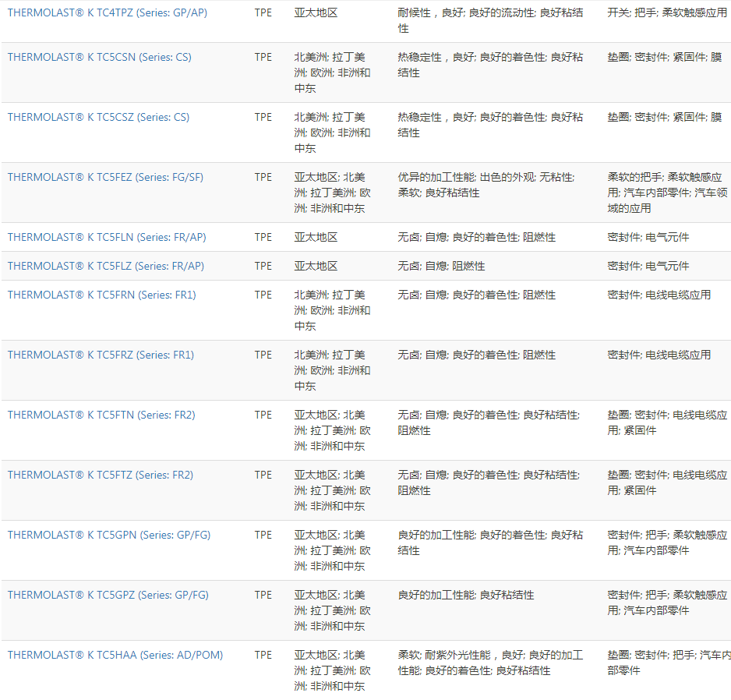Click 亚太地区 region in TC5FLN row
The height and width of the screenshot is (700, 731).
[316, 238]
